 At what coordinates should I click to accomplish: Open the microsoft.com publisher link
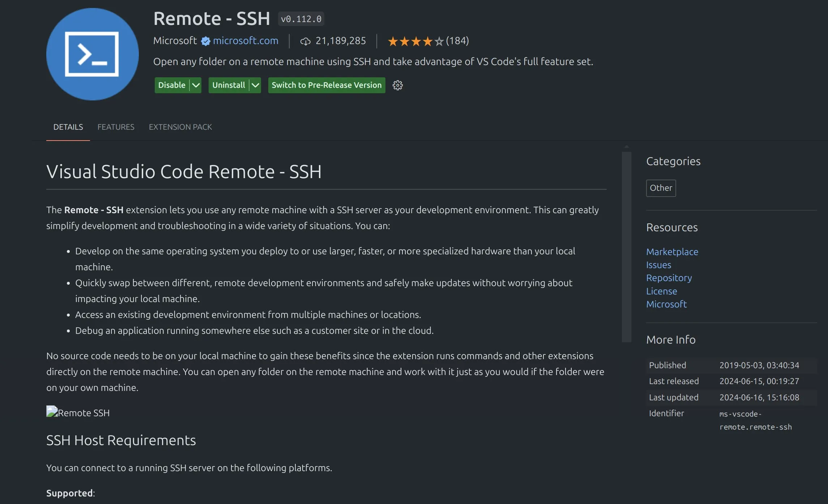click(x=246, y=41)
